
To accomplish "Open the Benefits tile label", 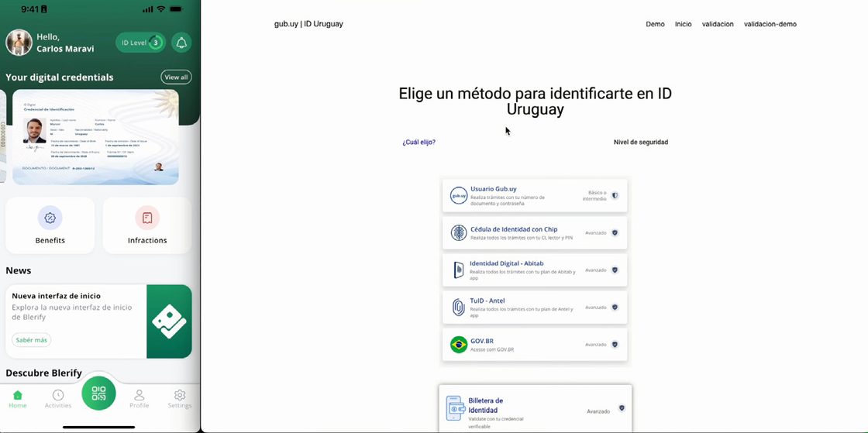I will tap(50, 241).
